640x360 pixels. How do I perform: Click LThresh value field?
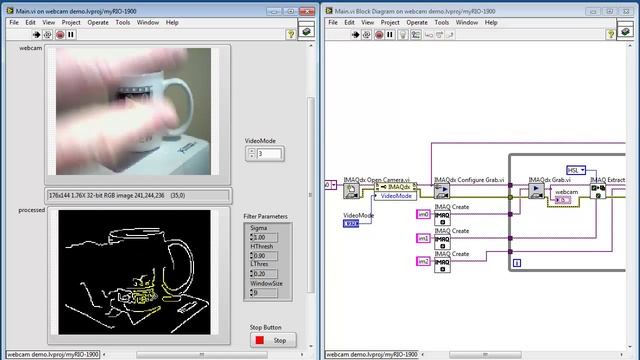tap(266, 273)
